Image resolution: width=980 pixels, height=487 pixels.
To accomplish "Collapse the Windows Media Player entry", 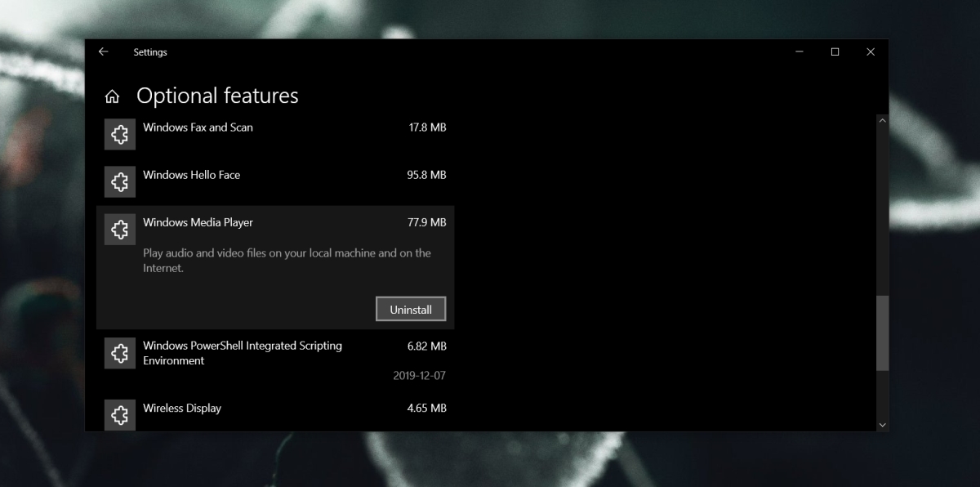I will click(275, 267).
